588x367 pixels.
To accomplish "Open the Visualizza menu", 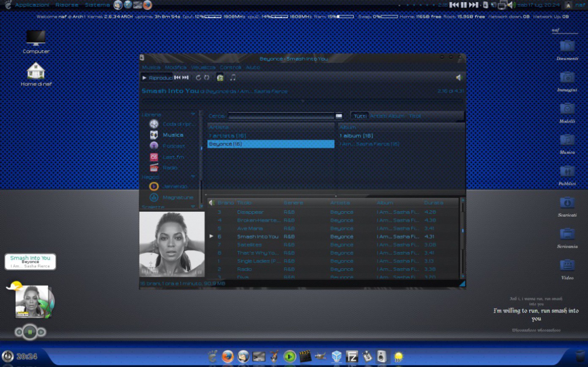I will coord(203,67).
